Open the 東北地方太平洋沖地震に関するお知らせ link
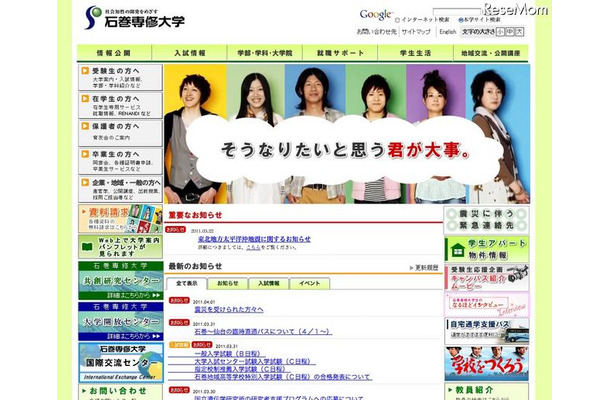The image size is (610, 400). (x=254, y=239)
